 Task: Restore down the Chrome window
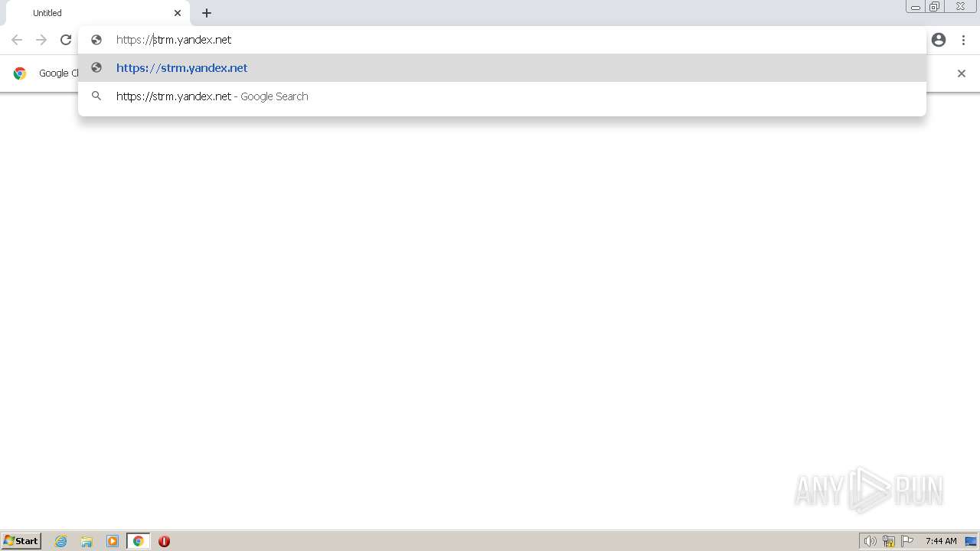(935, 7)
